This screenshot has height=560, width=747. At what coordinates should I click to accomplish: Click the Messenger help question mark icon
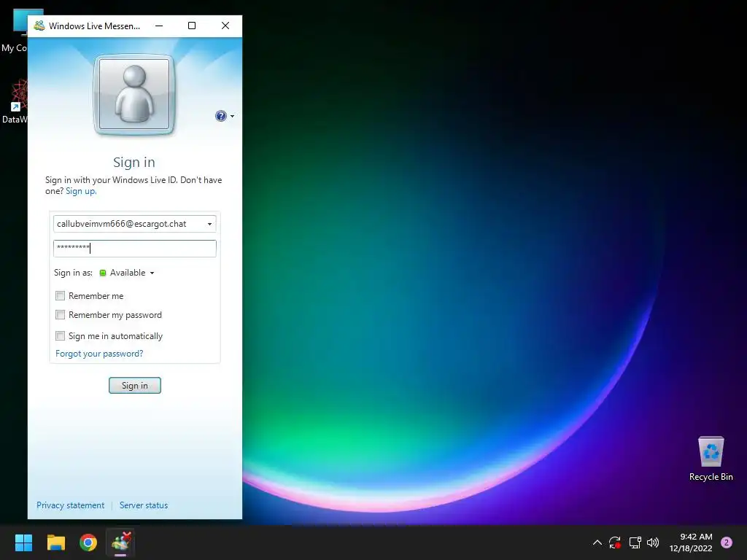[x=220, y=116]
